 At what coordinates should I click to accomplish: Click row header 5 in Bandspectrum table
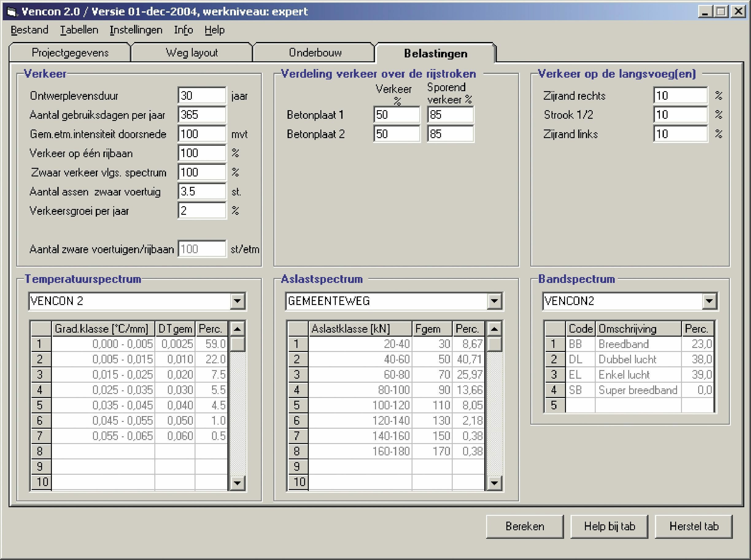coord(555,405)
